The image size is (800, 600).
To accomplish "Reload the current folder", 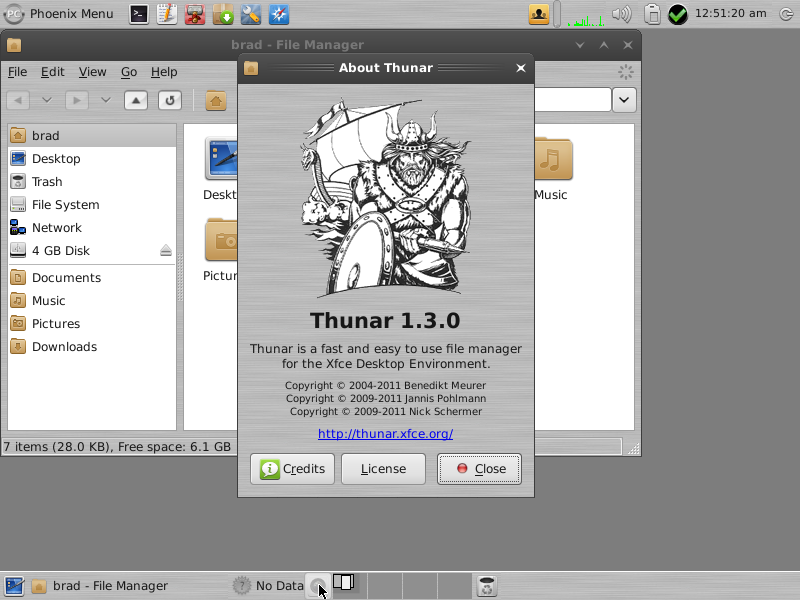I will coord(170,100).
